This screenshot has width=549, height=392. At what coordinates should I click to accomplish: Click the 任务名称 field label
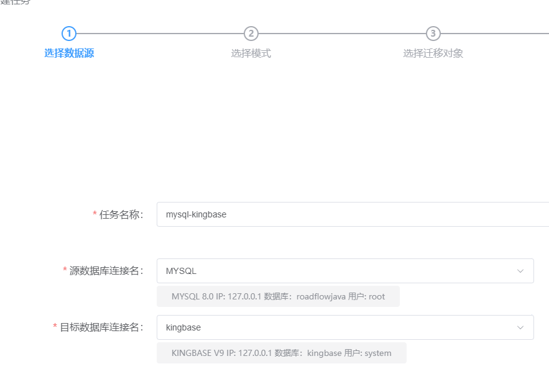pos(121,214)
